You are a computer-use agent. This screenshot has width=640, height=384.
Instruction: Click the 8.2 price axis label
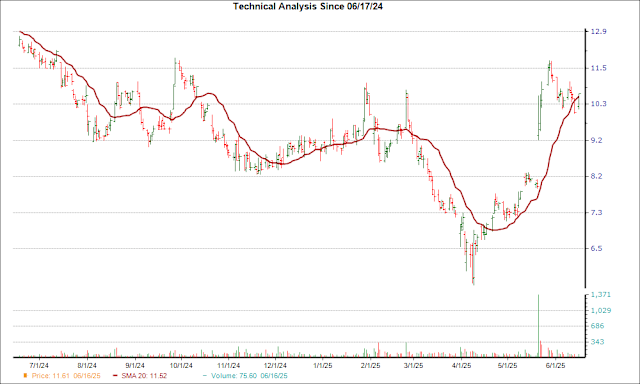click(x=597, y=176)
